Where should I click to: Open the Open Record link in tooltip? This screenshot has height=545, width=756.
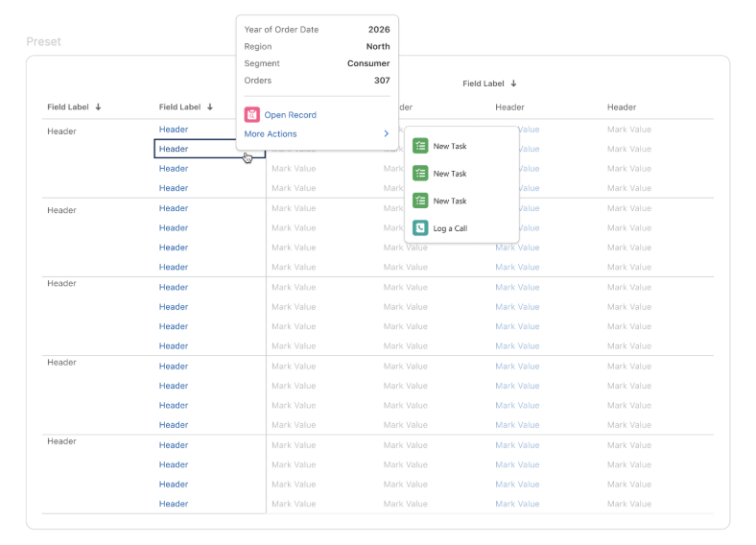[x=291, y=115]
